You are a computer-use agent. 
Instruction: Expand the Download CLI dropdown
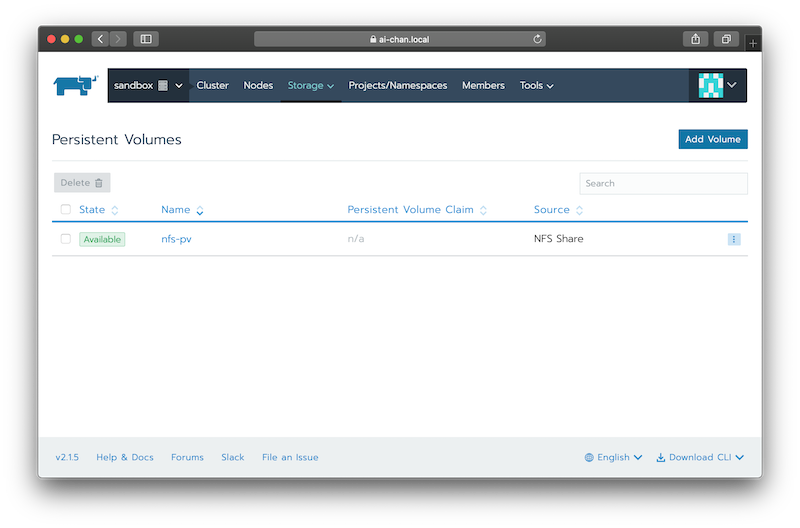[700, 457]
